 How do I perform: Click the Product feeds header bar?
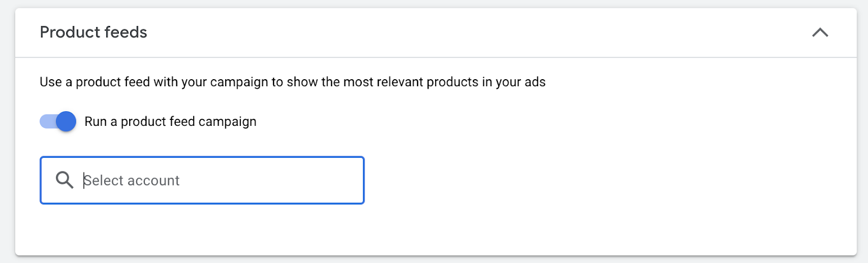pos(436,33)
